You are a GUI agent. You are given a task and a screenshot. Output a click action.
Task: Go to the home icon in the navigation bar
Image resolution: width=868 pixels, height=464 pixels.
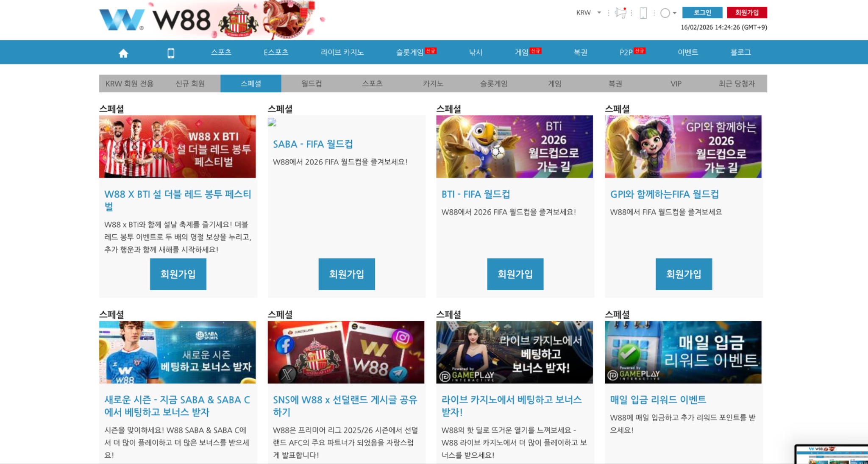click(x=123, y=53)
